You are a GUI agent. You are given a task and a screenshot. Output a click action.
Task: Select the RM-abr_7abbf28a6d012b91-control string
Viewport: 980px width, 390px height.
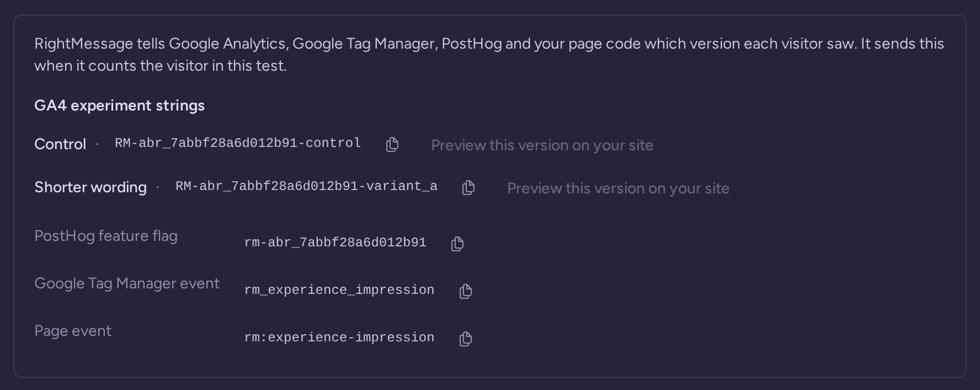click(238, 144)
